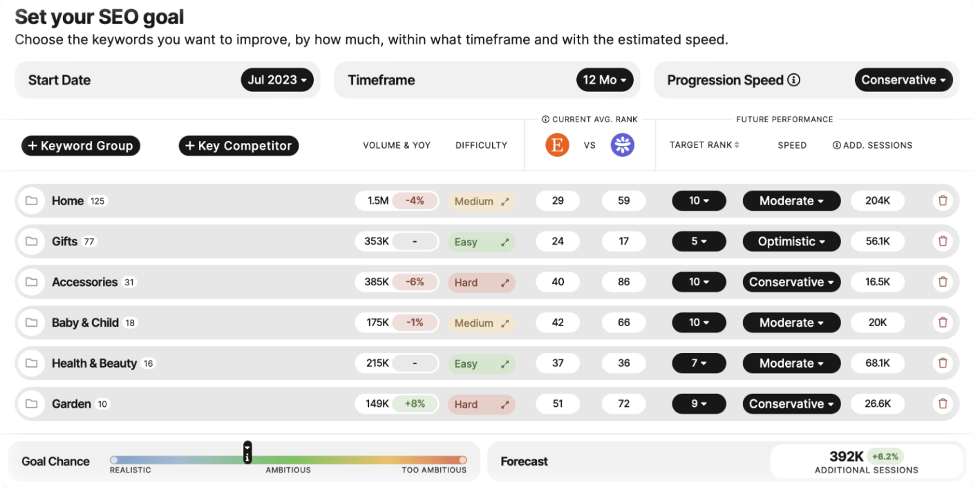Viewport: 980px width, 503px height.
Task: Open Target Rank dropdown for Gifts row
Action: [699, 241]
